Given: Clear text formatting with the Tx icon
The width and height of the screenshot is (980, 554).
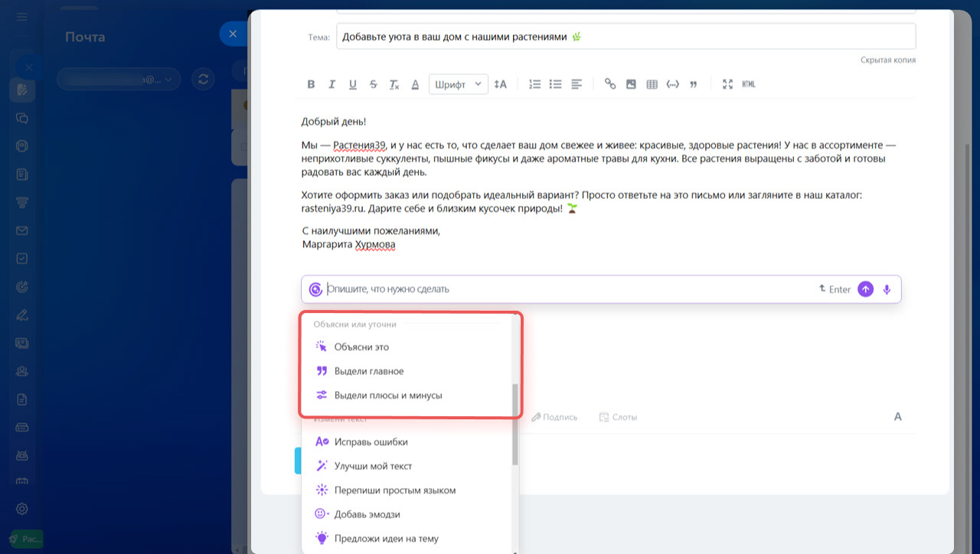Looking at the screenshot, I should tap(394, 84).
